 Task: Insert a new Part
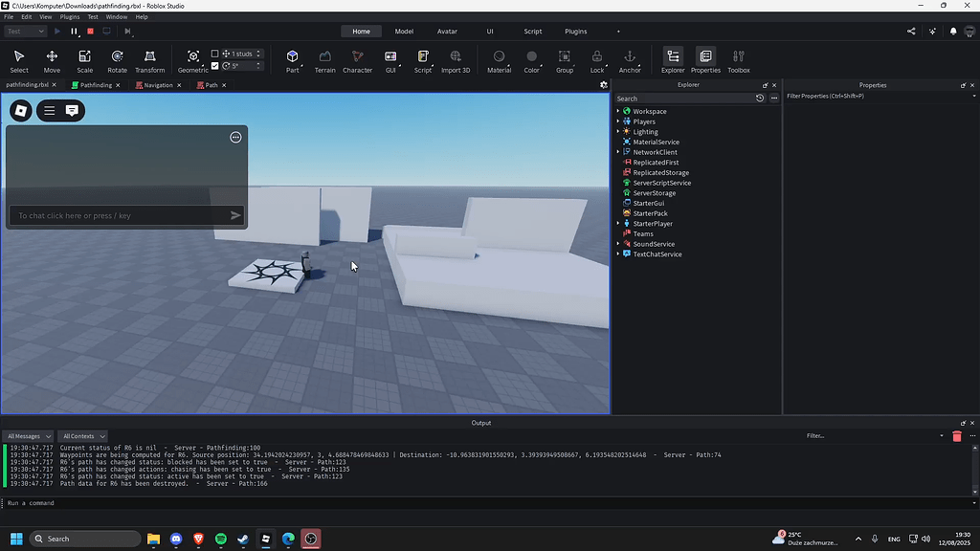click(292, 60)
